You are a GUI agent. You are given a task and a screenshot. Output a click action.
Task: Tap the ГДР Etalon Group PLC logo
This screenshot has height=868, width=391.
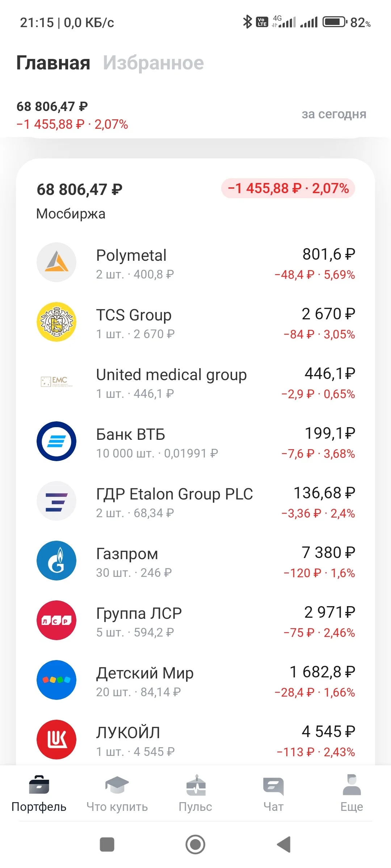[x=56, y=501]
